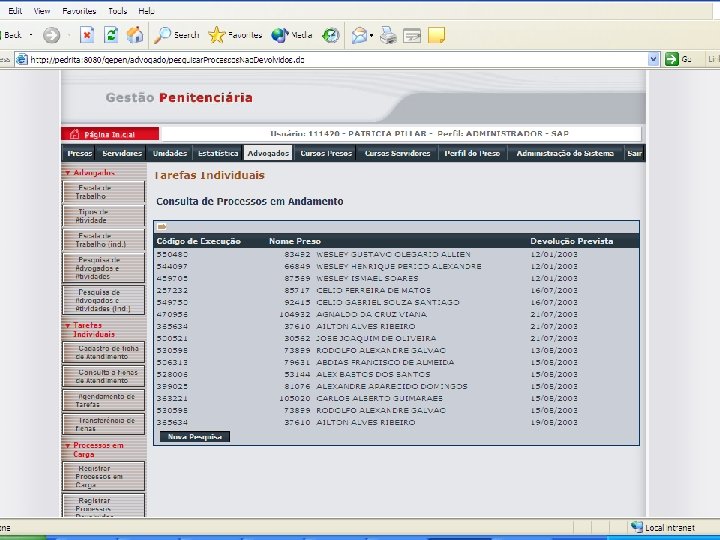This screenshot has width=720, height=540.
Task: Switch to the Unidades tab
Action: 170,153
